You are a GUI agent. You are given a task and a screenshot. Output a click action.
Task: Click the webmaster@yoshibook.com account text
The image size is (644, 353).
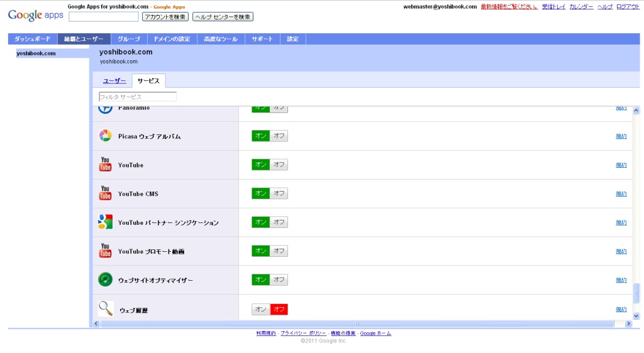440,6
